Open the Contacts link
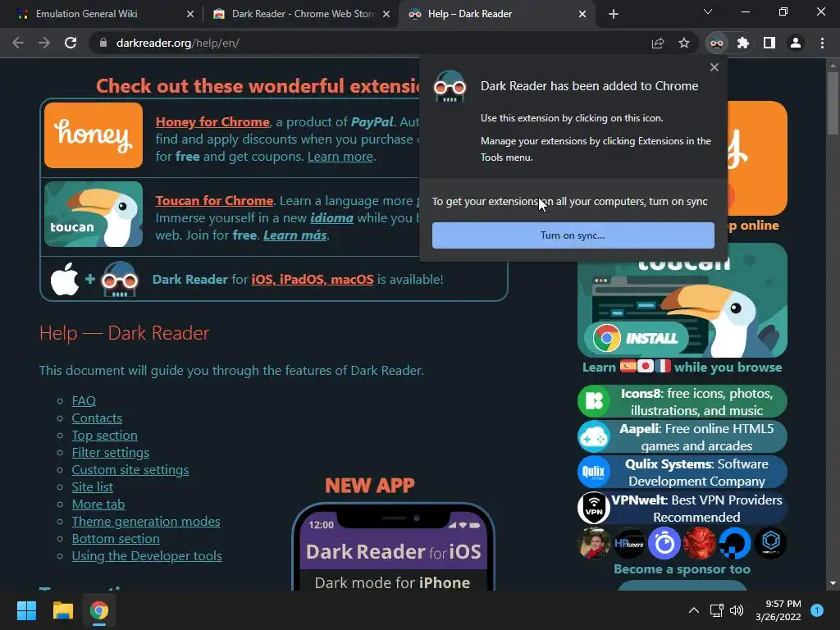Viewport: 840px width, 630px height. pyautogui.click(x=97, y=418)
